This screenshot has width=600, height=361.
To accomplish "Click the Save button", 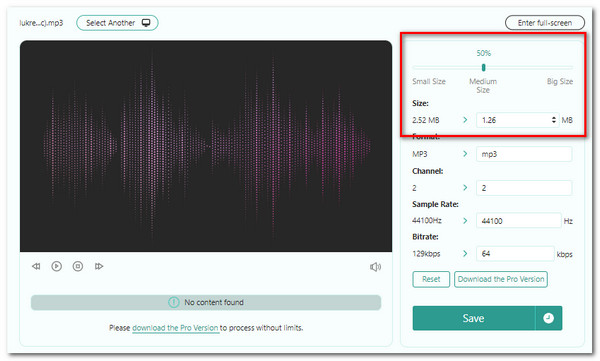I will click(474, 318).
